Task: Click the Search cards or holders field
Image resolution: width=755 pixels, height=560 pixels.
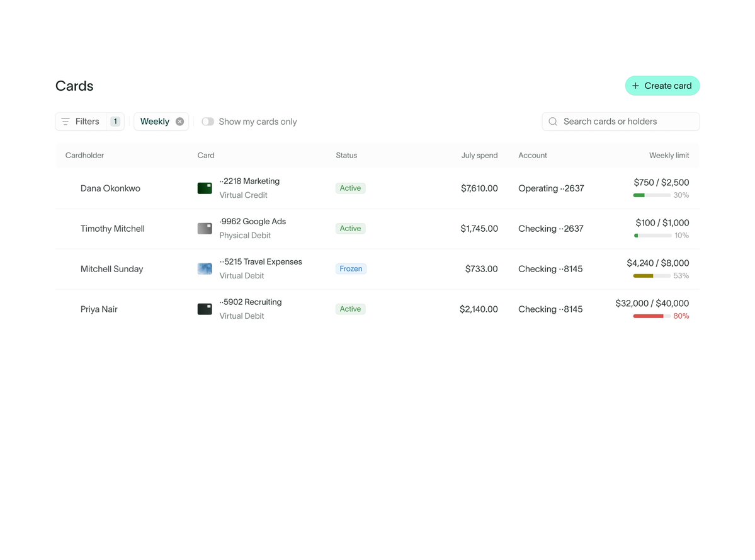Action: pos(621,122)
